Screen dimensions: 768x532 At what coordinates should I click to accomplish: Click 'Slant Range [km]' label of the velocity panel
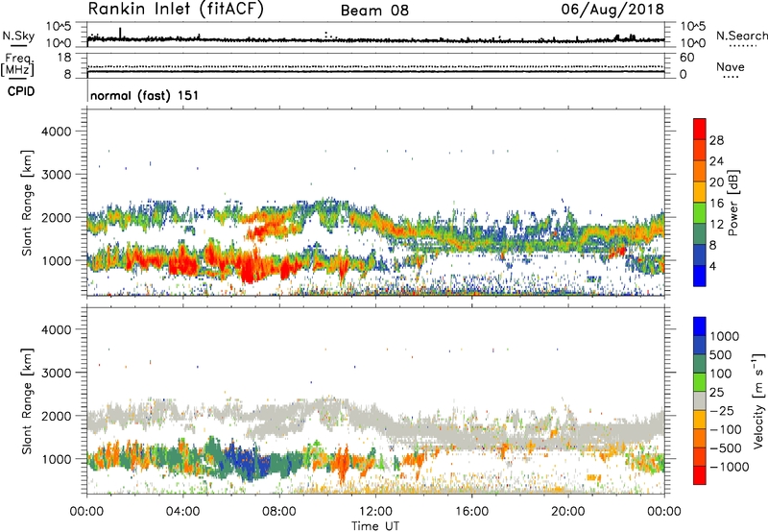point(27,401)
